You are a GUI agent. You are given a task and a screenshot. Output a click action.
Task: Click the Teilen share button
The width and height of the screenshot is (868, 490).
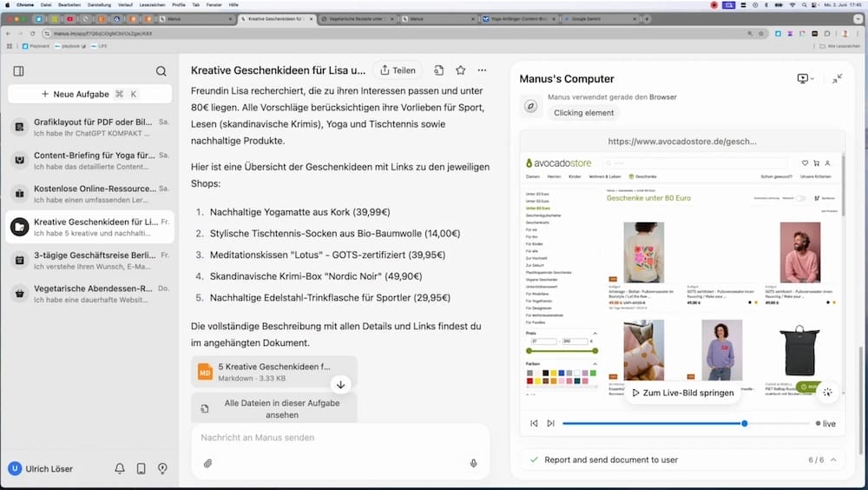coord(397,70)
